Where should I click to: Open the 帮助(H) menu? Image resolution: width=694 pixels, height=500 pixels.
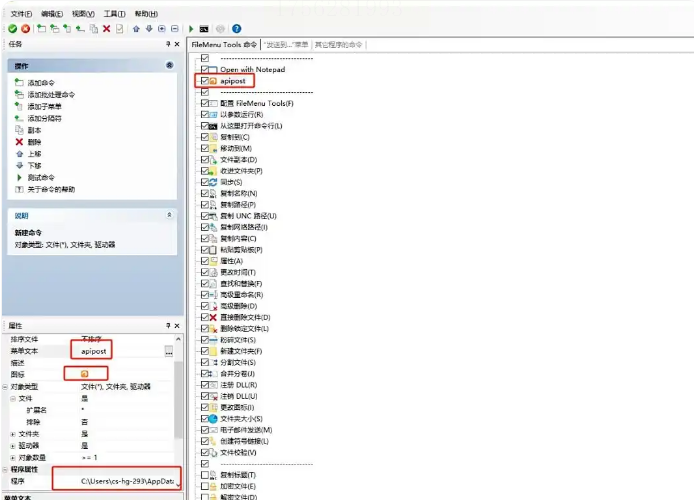coord(146,14)
